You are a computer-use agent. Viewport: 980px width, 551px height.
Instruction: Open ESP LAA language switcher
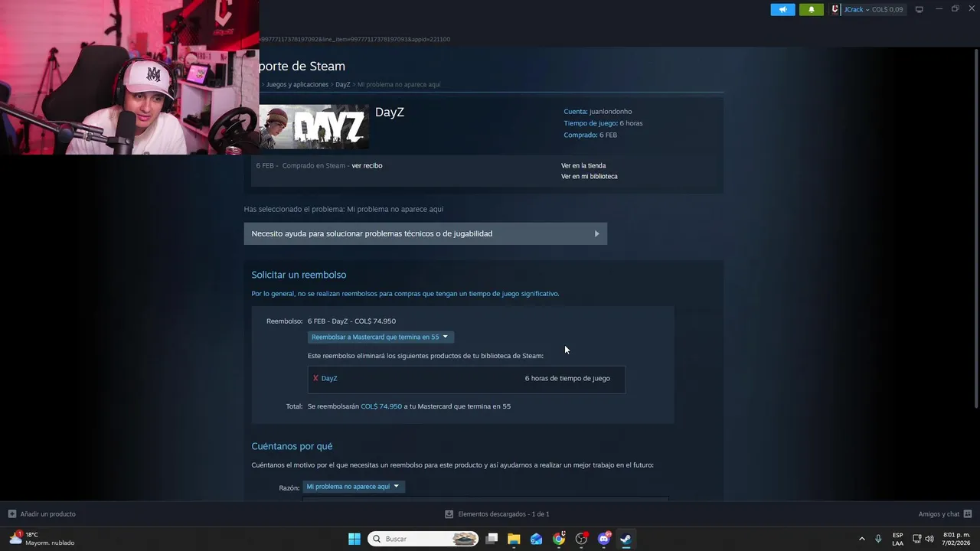(x=897, y=539)
